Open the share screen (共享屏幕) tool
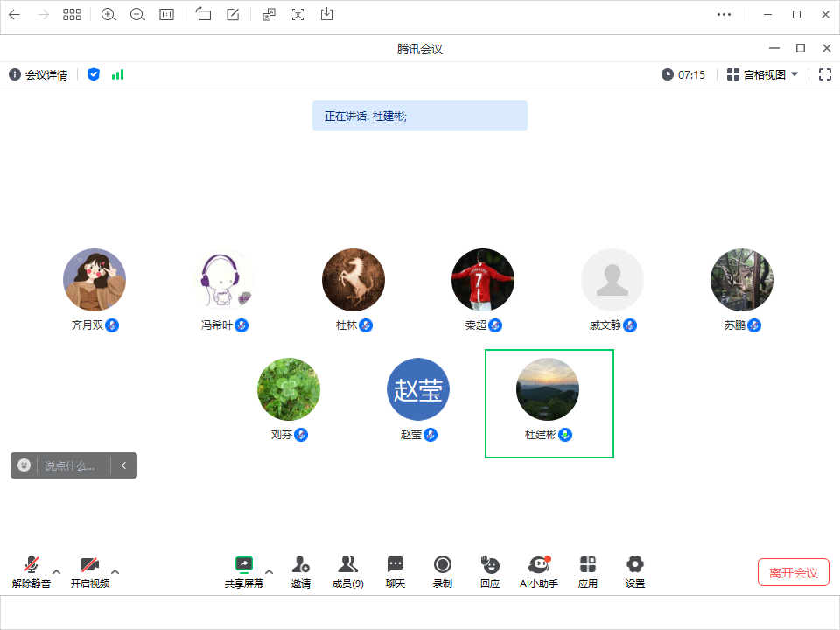Image resolution: width=840 pixels, height=630 pixels. point(243,570)
